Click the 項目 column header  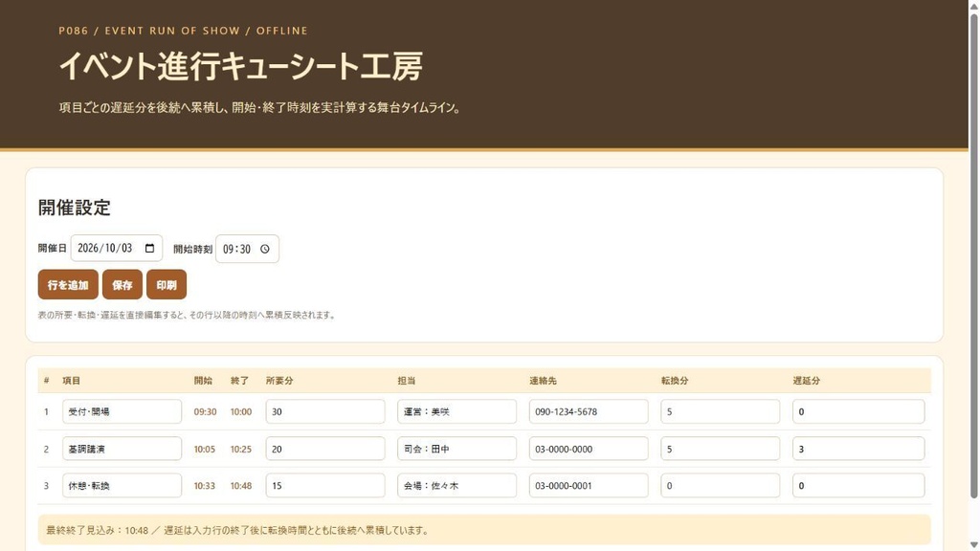coord(71,381)
